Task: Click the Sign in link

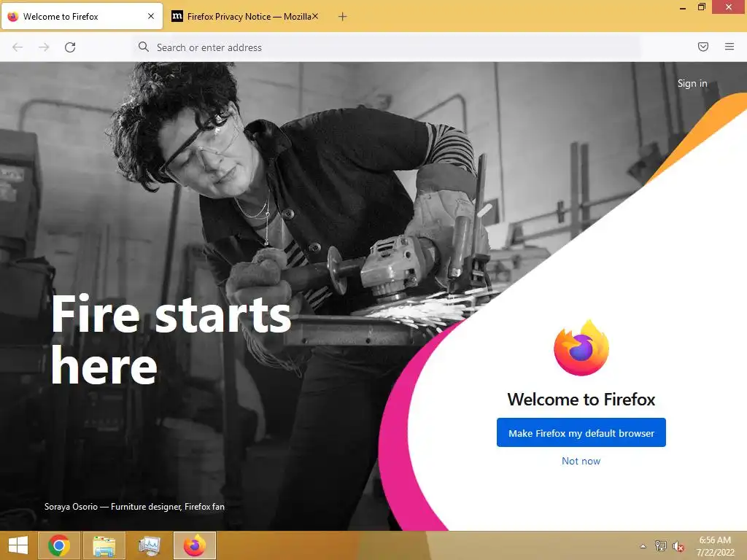Action: click(692, 83)
